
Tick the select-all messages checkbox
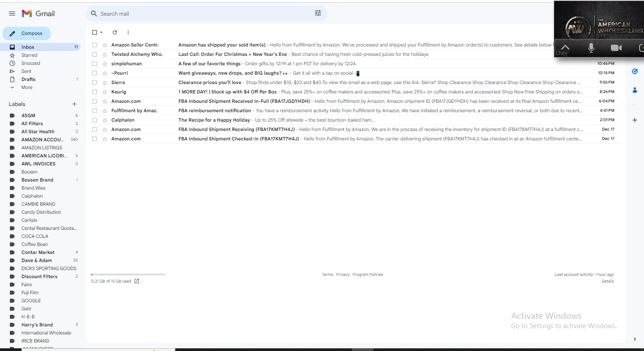[x=94, y=32]
